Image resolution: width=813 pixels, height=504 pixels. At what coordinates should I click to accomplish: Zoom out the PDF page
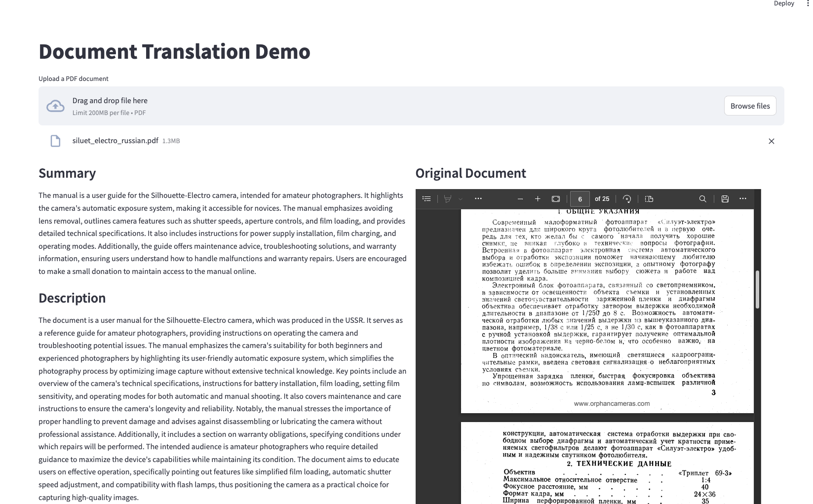(520, 198)
